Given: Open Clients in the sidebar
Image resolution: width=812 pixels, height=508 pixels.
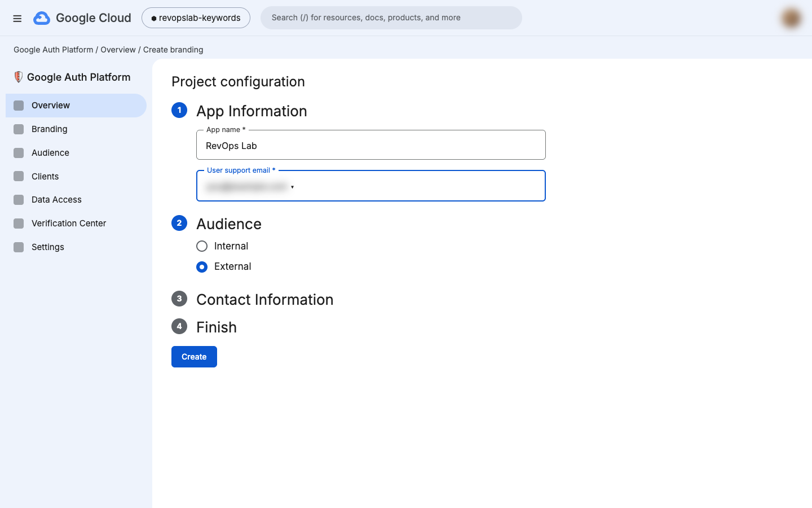Looking at the screenshot, I should click(x=76, y=177).
